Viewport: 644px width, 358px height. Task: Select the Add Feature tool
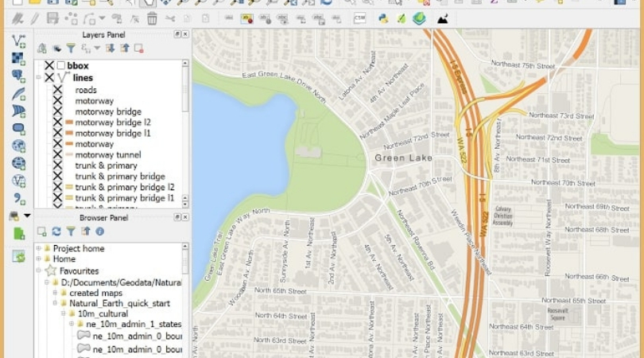coord(71,19)
